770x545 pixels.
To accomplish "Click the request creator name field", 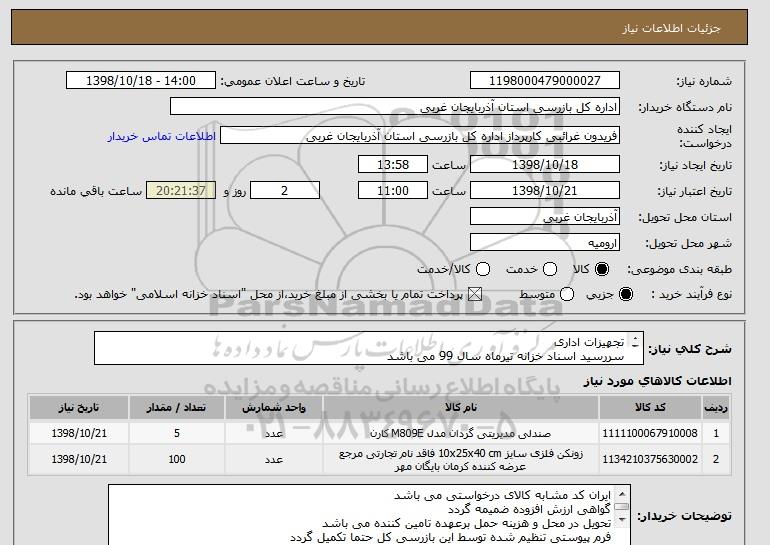I will click(x=420, y=136).
